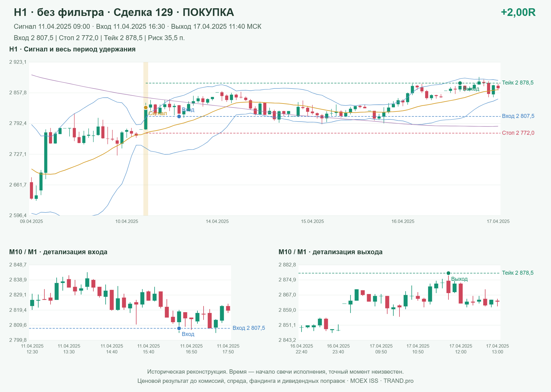Screen dimensions: 551x392
Task: Click the 'Историческая реконструкция' disclaimer line
Action: pyautogui.click(x=275, y=372)
